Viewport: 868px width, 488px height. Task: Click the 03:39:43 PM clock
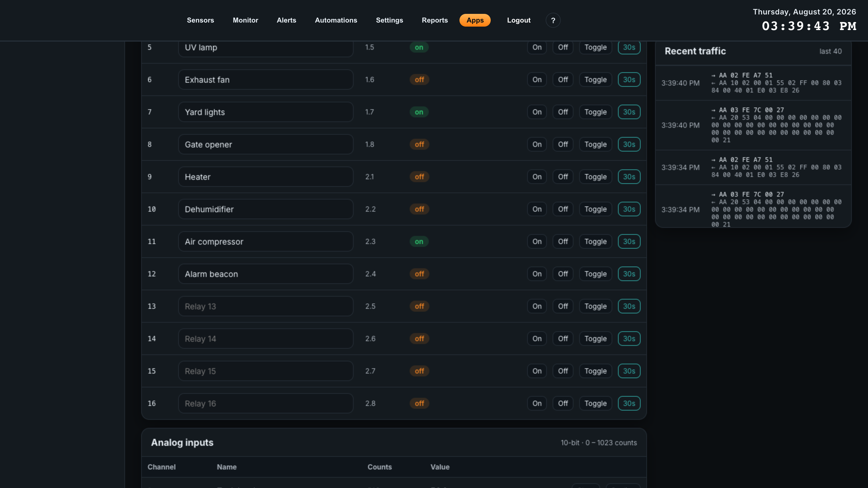pyautogui.click(x=809, y=26)
